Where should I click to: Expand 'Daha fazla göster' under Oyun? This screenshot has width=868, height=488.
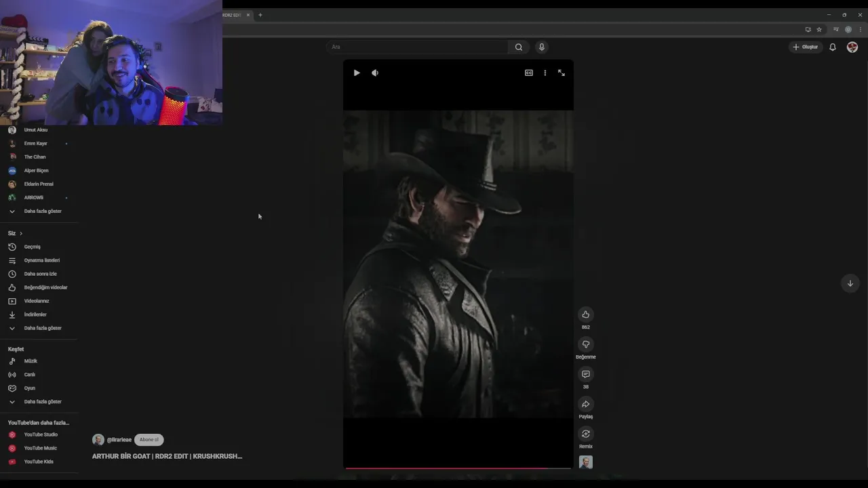(42, 402)
